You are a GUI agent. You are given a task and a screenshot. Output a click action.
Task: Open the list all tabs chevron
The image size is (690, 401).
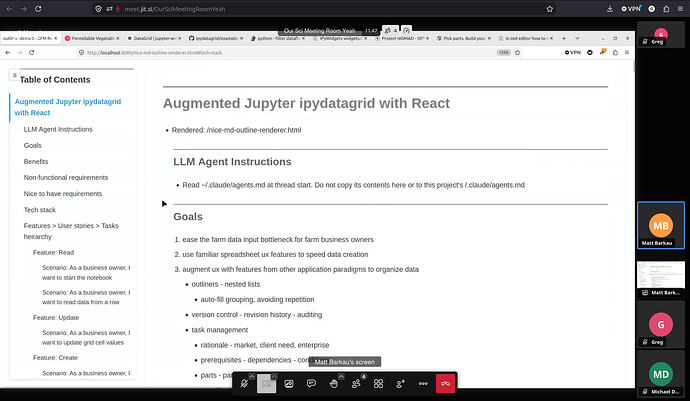(577, 38)
